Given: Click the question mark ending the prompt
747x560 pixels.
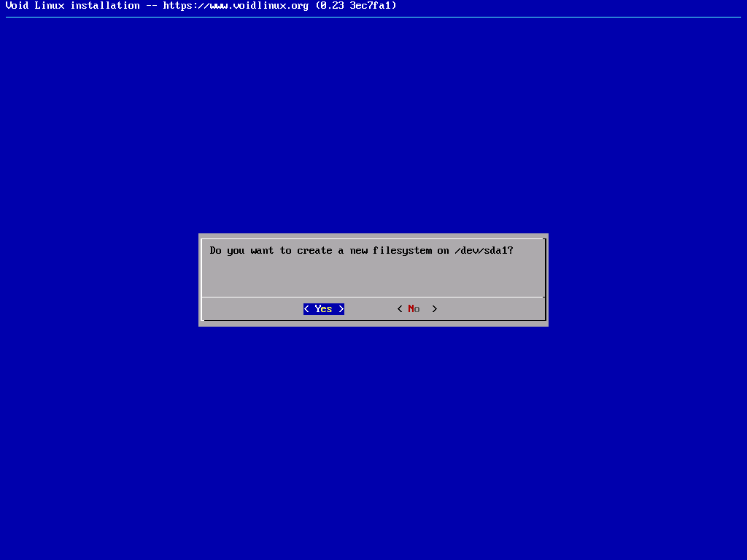Looking at the screenshot, I should point(511,251).
